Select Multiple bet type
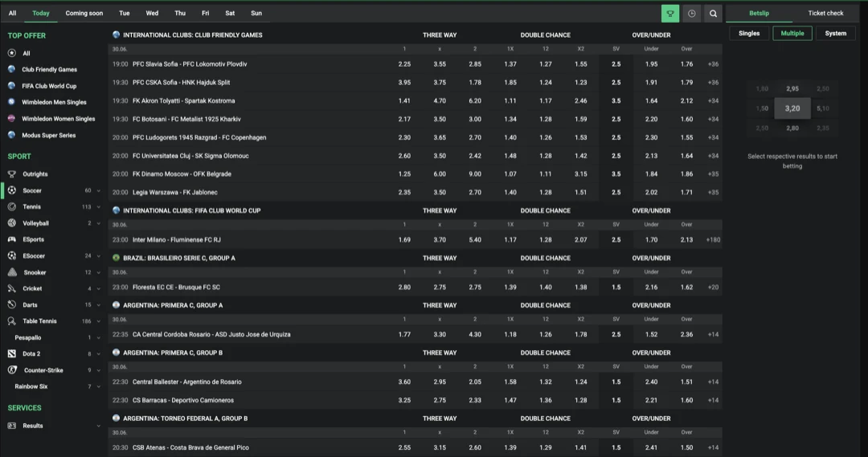This screenshot has height=457, width=868. [792, 33]
